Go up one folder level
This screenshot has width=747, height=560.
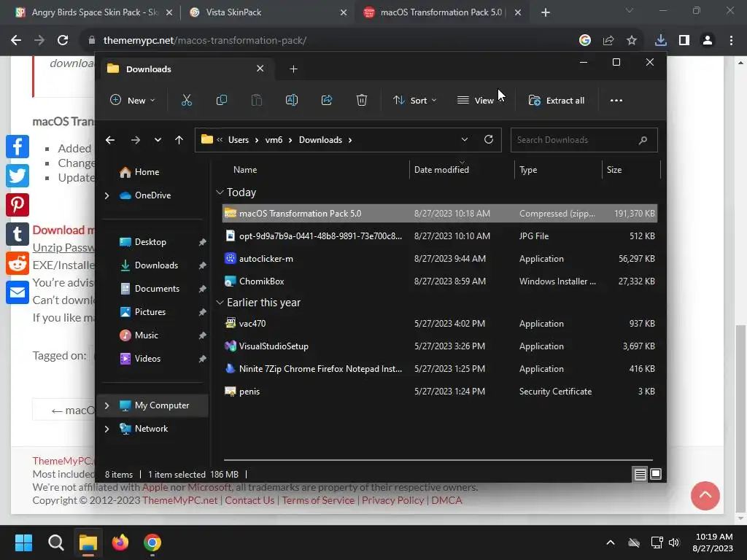point(179,140)
